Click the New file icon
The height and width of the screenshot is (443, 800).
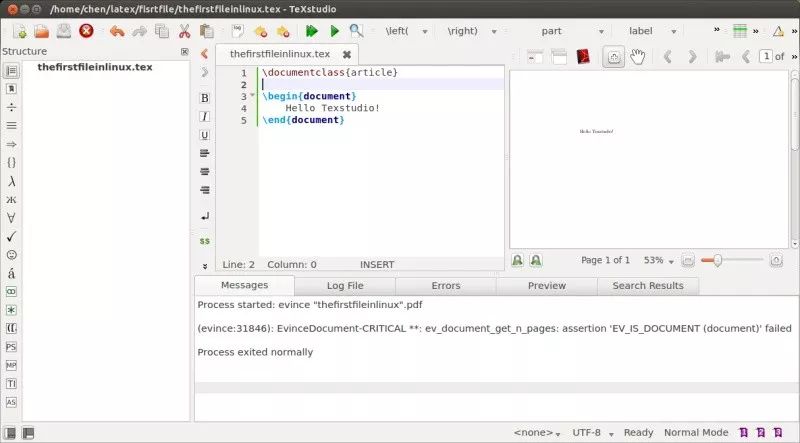pyautogui.click(x=20, y=31)
